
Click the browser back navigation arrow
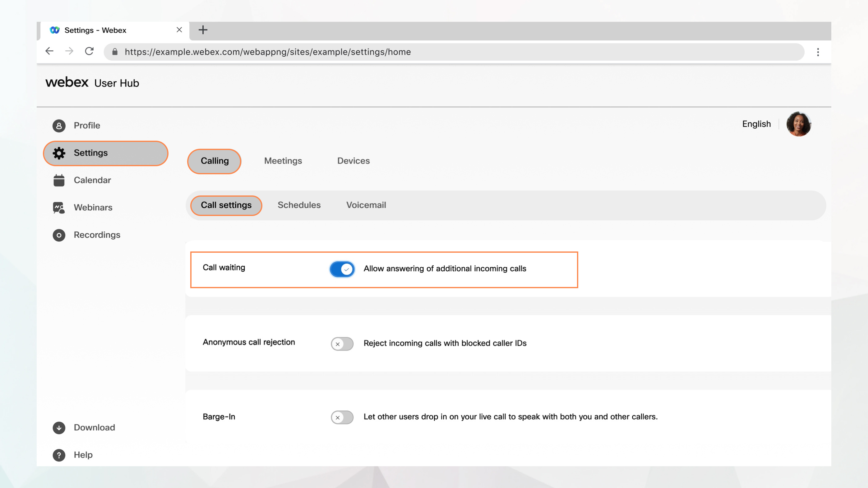[x=50, y=51]
